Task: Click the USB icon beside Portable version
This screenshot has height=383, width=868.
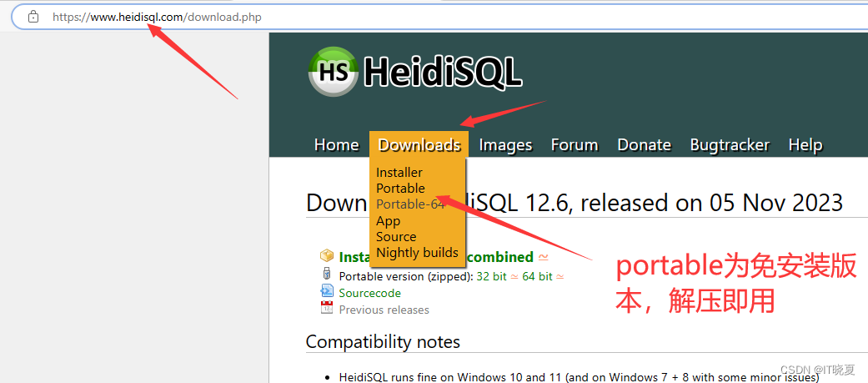Action: (326, 273)
